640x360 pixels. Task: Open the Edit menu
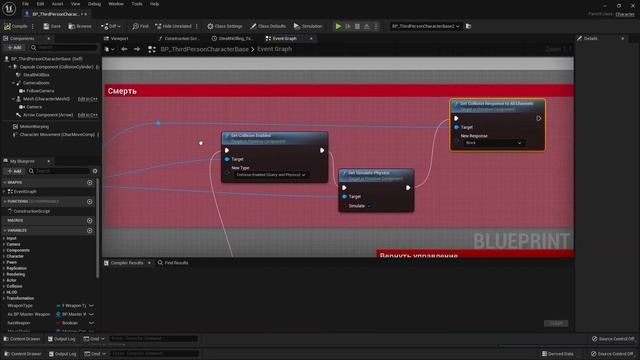click(40, 4)
